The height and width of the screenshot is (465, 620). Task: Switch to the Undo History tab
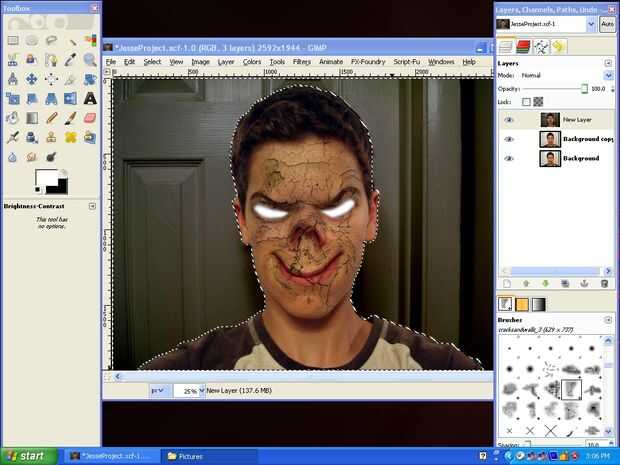coord(558,47)
